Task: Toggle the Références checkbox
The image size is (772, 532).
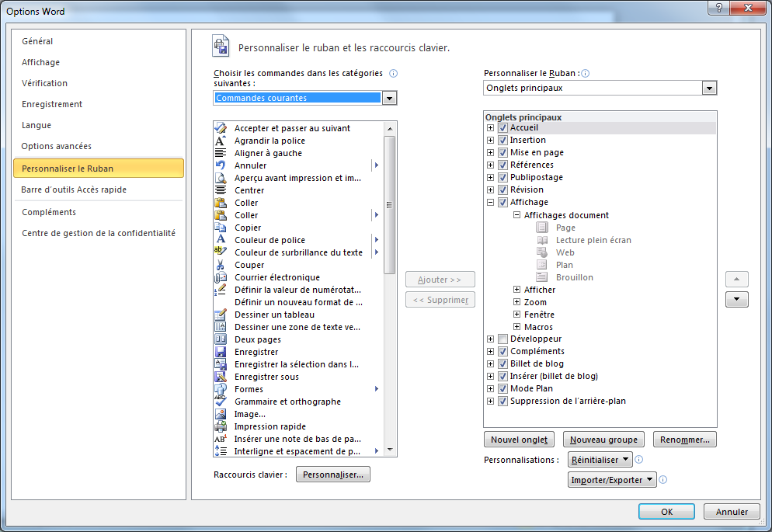Action: [502, 165]
